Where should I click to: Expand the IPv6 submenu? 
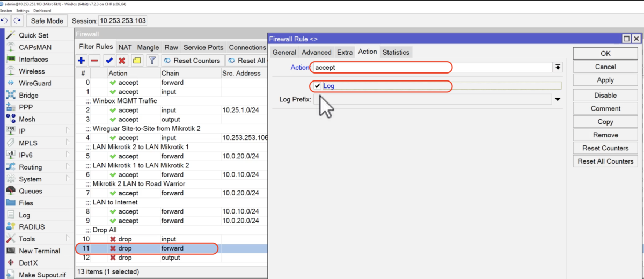(x=68, y=155)
